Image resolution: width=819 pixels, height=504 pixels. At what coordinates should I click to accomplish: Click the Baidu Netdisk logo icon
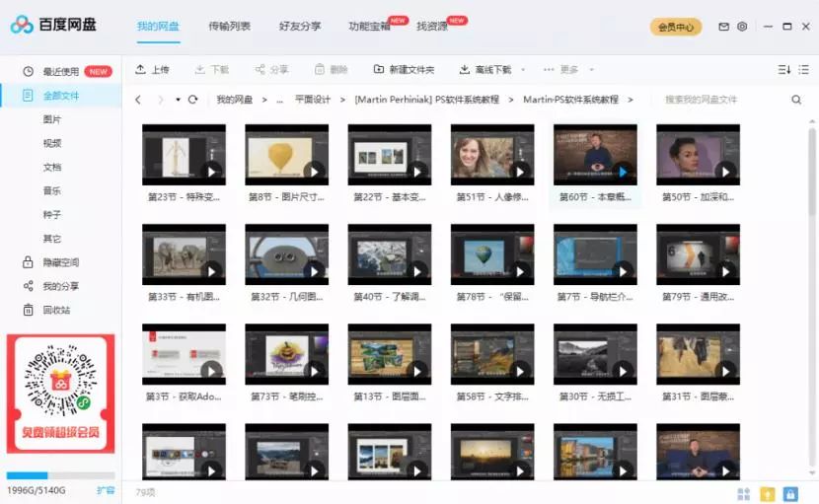tap(22, 25)
